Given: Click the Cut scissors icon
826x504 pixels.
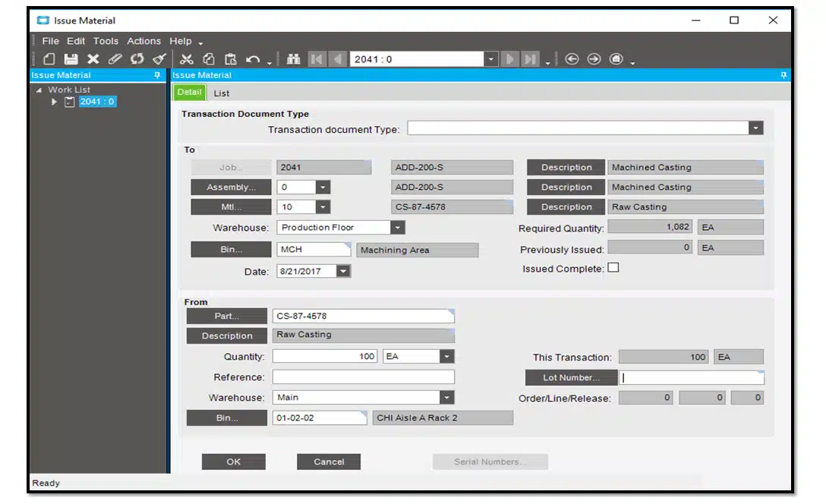Looking at the screenshot, I should [187, 59].
